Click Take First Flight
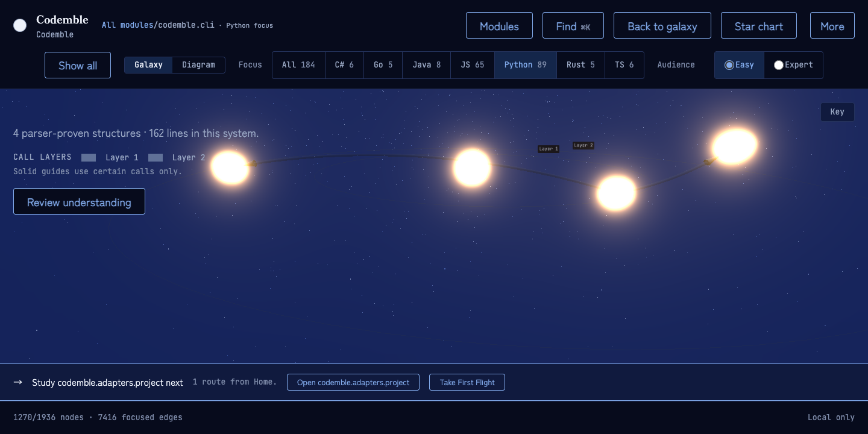This screenshot has width=868, height=434. pos(467,382)
